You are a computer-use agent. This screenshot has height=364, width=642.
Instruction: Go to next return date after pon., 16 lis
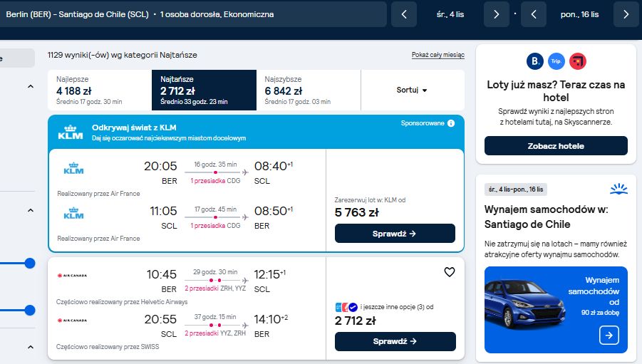tap(626, 14)
